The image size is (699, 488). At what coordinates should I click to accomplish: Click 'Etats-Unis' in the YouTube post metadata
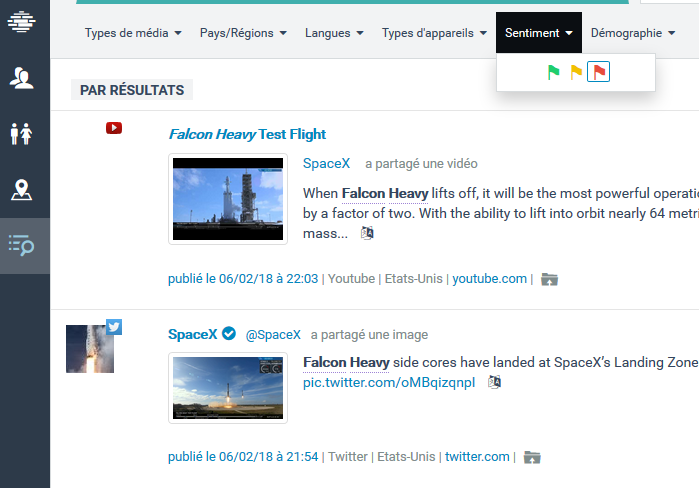click(x=414, y=279)
